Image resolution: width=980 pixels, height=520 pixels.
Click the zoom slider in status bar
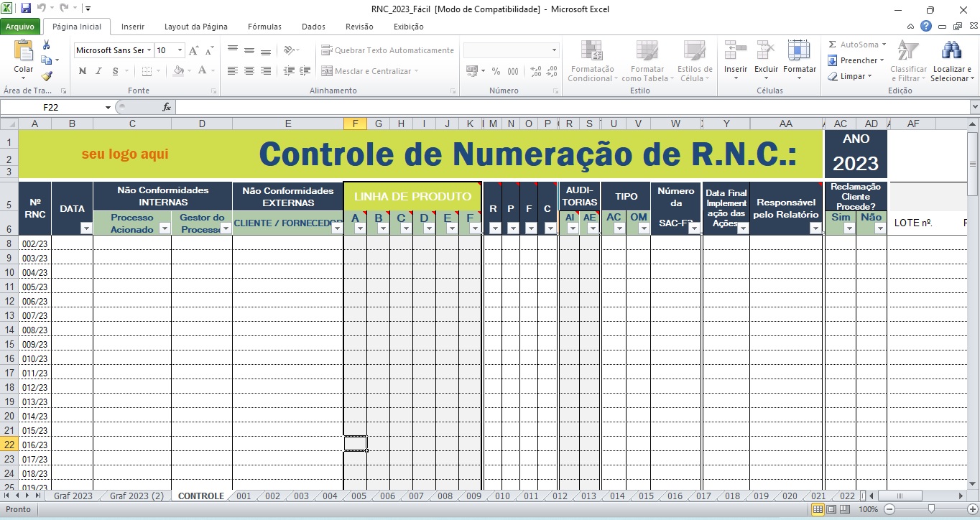(931, 509)
